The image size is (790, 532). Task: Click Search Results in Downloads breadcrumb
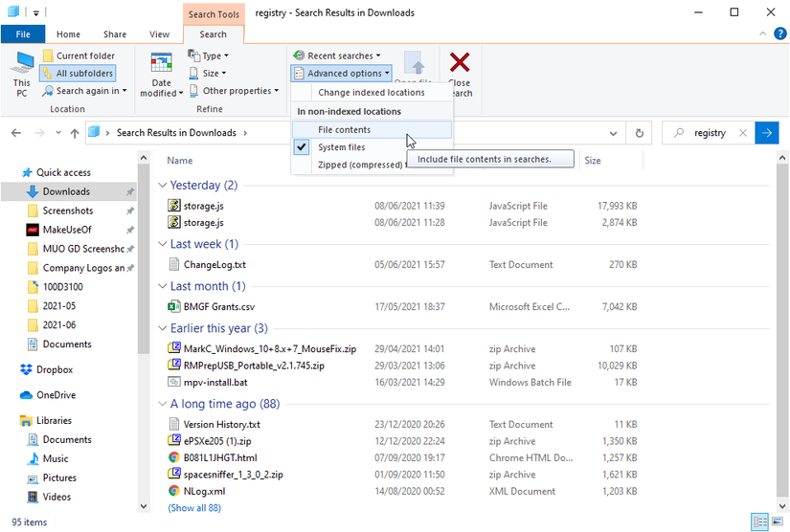pos(176,133)
